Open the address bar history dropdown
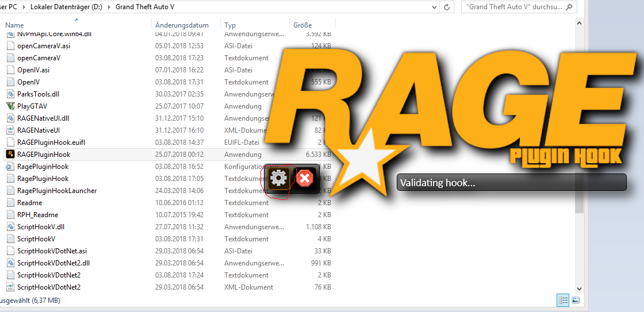The width and height of the screenshot is (644, 312). click(x=434, y=7)
